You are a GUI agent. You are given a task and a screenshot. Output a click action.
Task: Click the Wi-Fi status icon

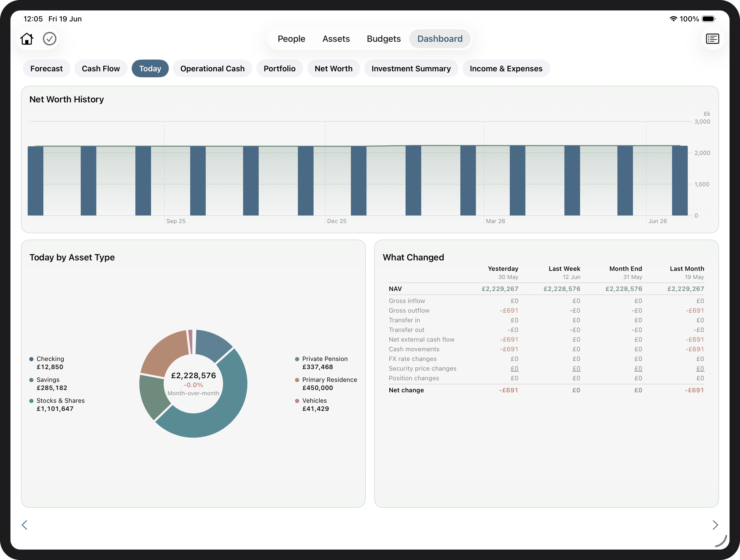673,19
